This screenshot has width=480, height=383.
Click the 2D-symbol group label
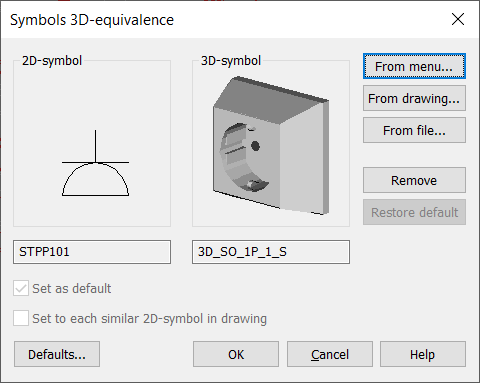pos(52,61)
